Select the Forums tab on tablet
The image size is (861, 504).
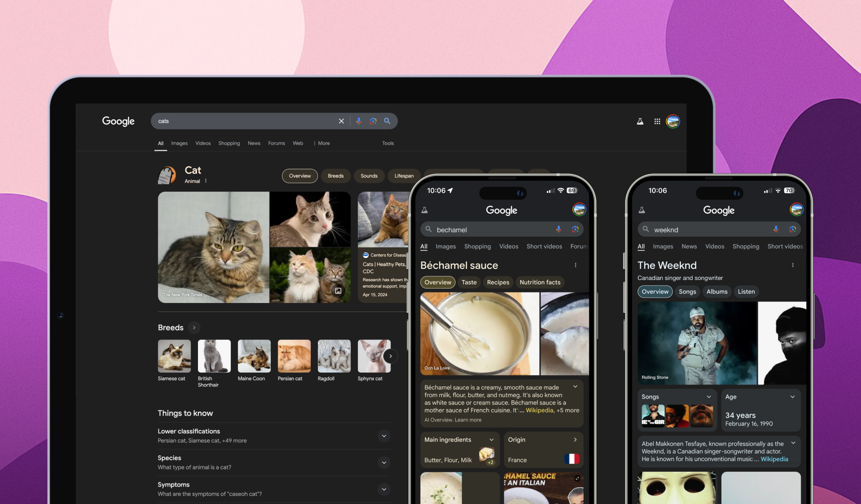pyautogui.click(x=276, y=143)
